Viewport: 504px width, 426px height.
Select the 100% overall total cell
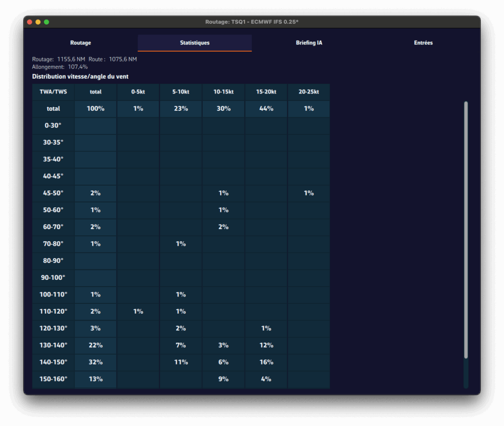95,108
